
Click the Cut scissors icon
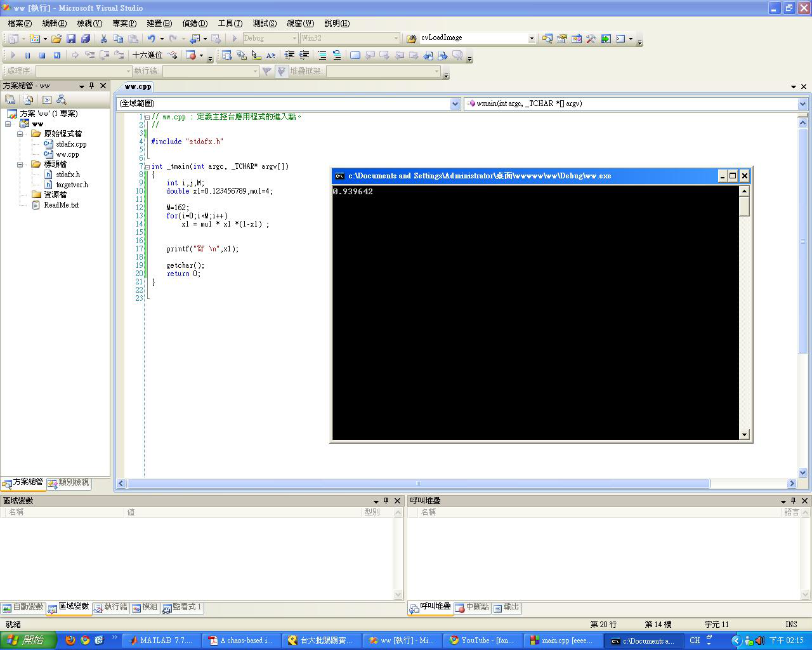click(x=103, y=39)
